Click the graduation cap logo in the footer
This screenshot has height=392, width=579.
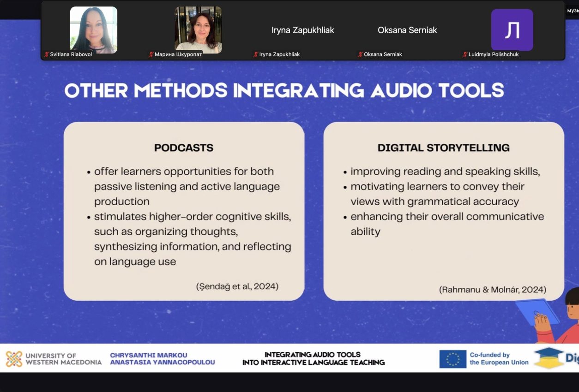click(549, 358)
